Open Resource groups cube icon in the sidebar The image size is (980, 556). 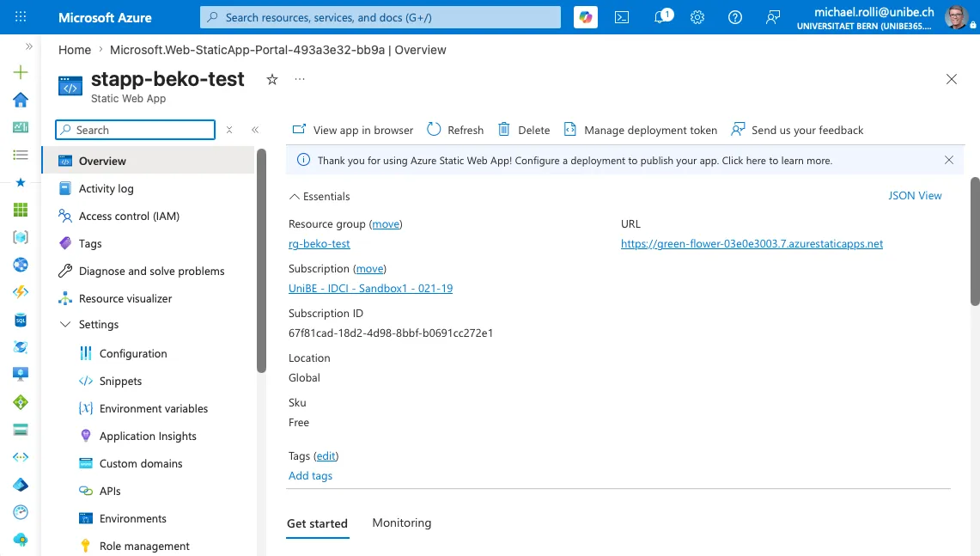point(21,237)
